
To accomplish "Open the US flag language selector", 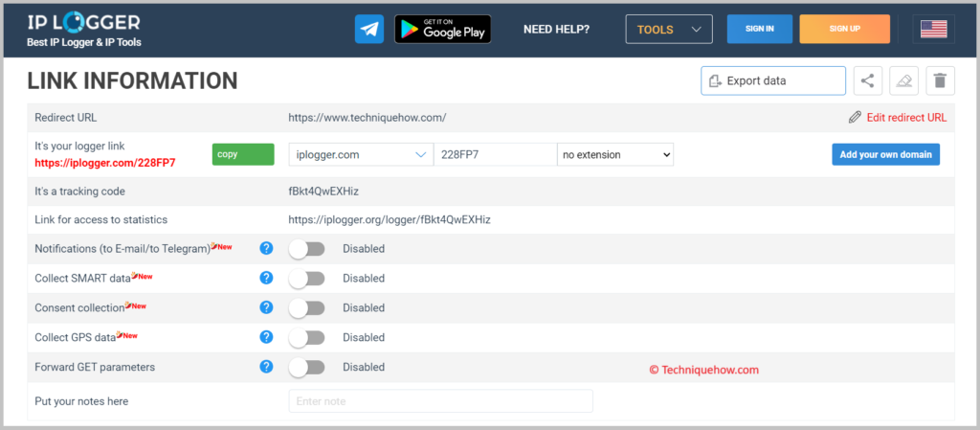I will 934,30.
